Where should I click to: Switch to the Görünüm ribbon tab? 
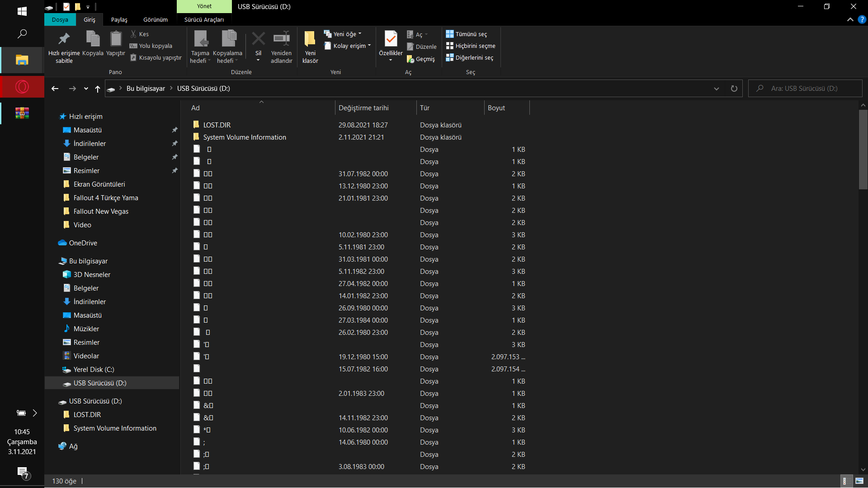click(x=155, y=19)
